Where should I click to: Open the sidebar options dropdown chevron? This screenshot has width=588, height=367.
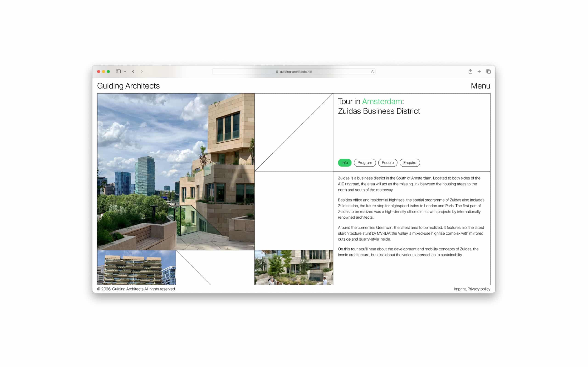coord(125,72)
